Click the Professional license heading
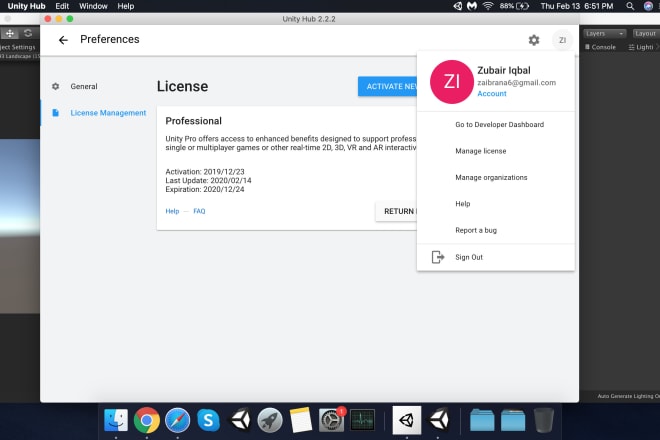660x440 pixels. (x=194, y=121)
